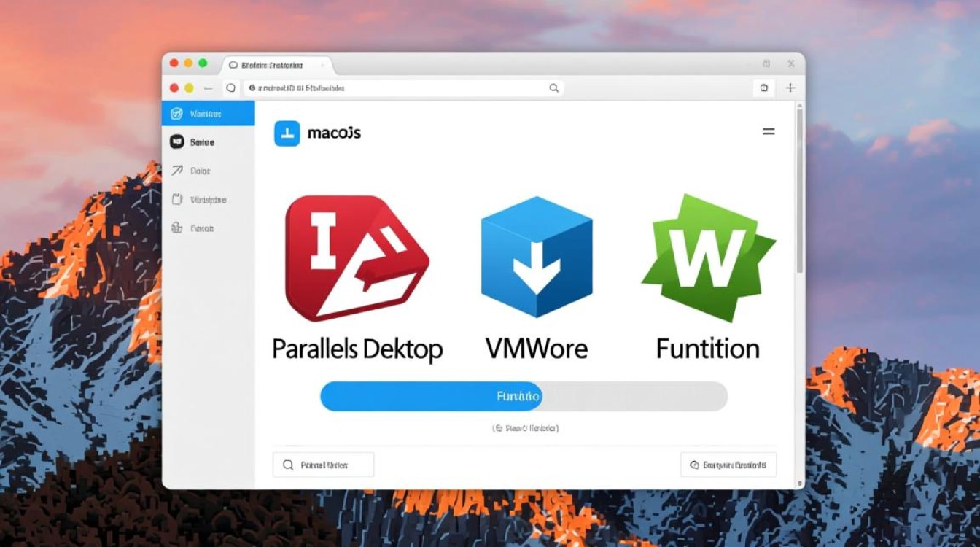Screen dimensions: 980x547
Task: Select the highlighted blue sidebar item
Action: click(208, 114)
